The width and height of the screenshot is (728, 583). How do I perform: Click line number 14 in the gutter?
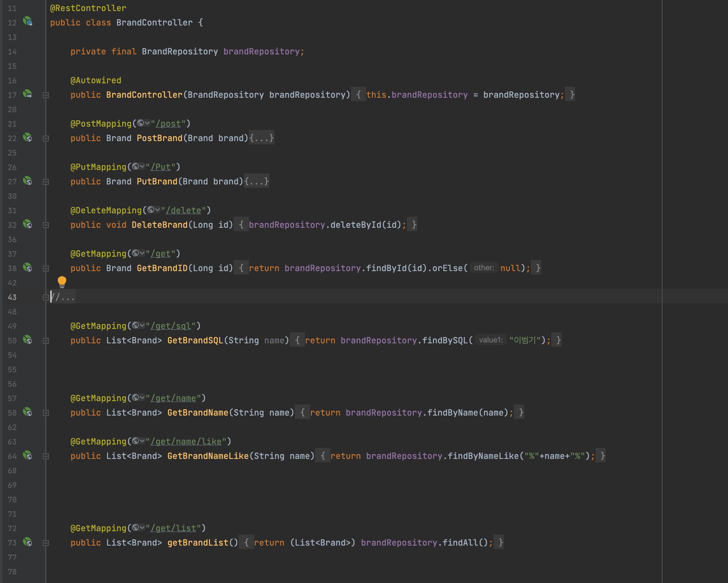(12, 52)
